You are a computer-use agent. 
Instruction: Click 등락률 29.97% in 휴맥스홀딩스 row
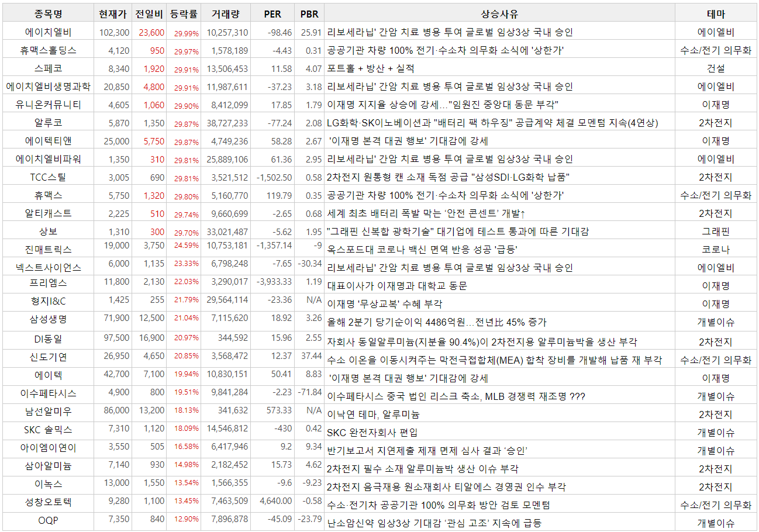(187, 51)
